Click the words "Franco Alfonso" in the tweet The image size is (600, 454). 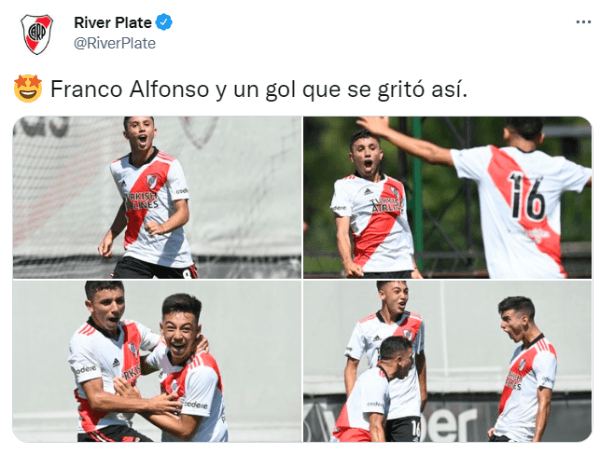click(130, 89)
